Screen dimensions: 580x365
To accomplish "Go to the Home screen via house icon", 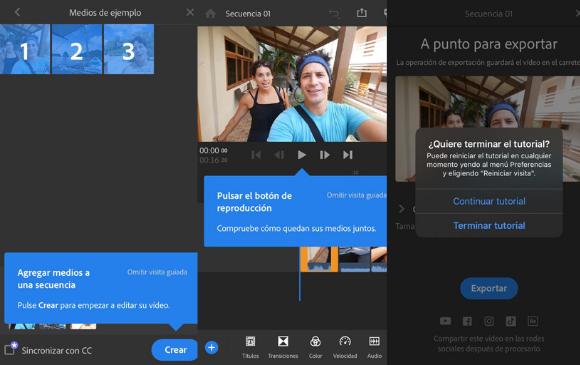I will pos(210,14).
